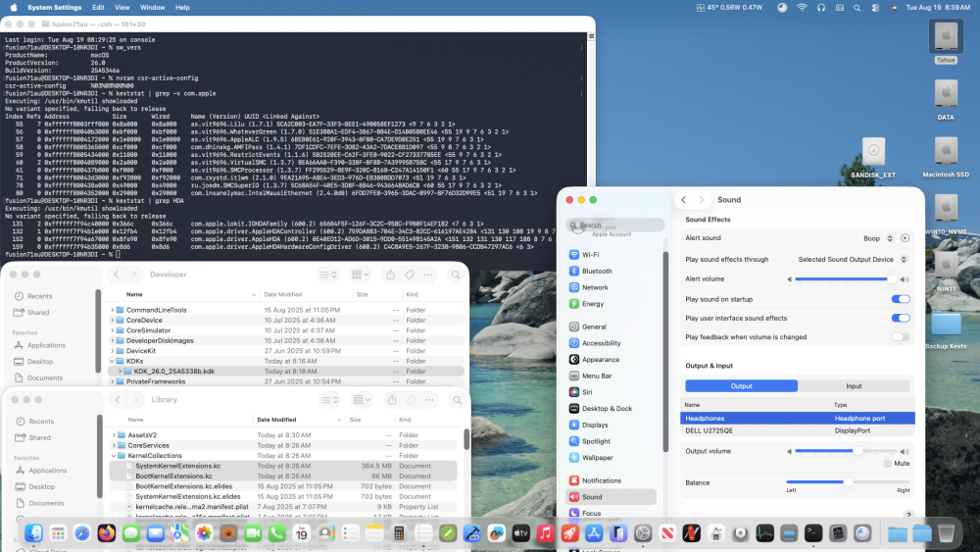The width and height of the screenshot is (980, 552).
Task: Open Menu Bar settings pane
Action: (x=590, y=376)
